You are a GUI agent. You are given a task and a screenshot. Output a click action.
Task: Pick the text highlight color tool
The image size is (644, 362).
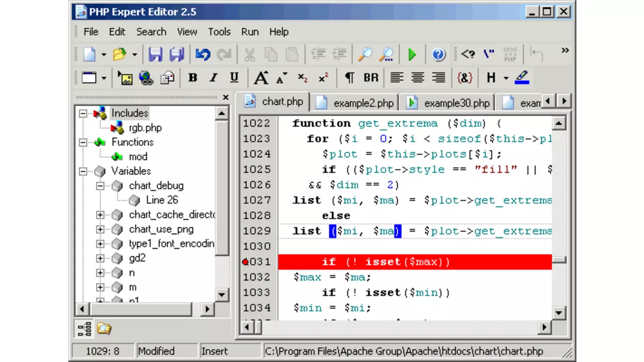point(522,78)
